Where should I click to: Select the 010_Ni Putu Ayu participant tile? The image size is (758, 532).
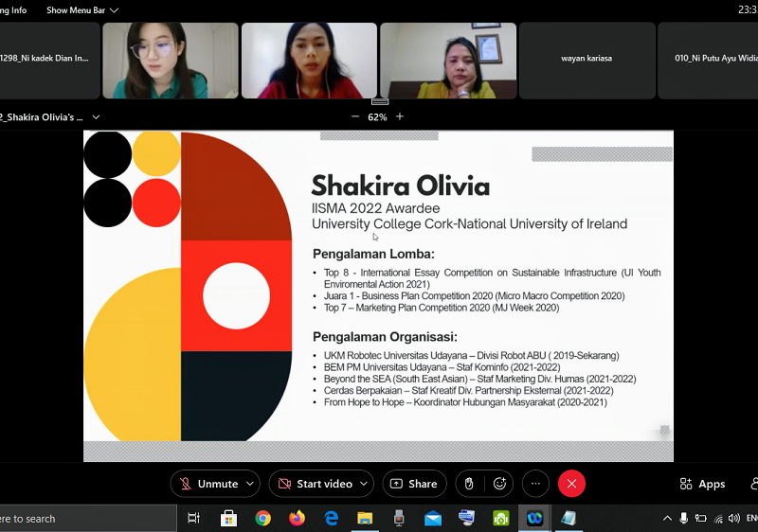(708, 61)
